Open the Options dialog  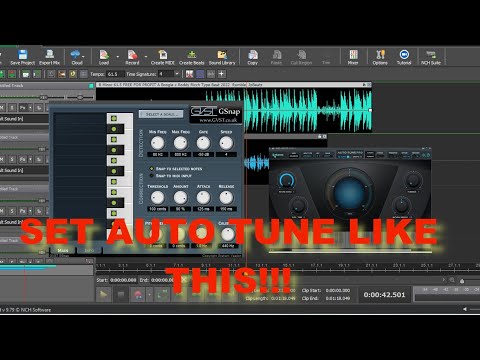click(380, 57)
